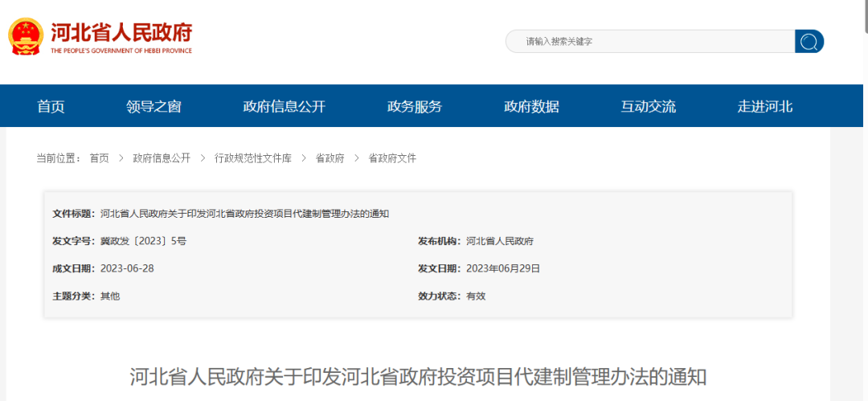Click the English subtitle under site title
868x401 pixels.
tap(121, 51)
